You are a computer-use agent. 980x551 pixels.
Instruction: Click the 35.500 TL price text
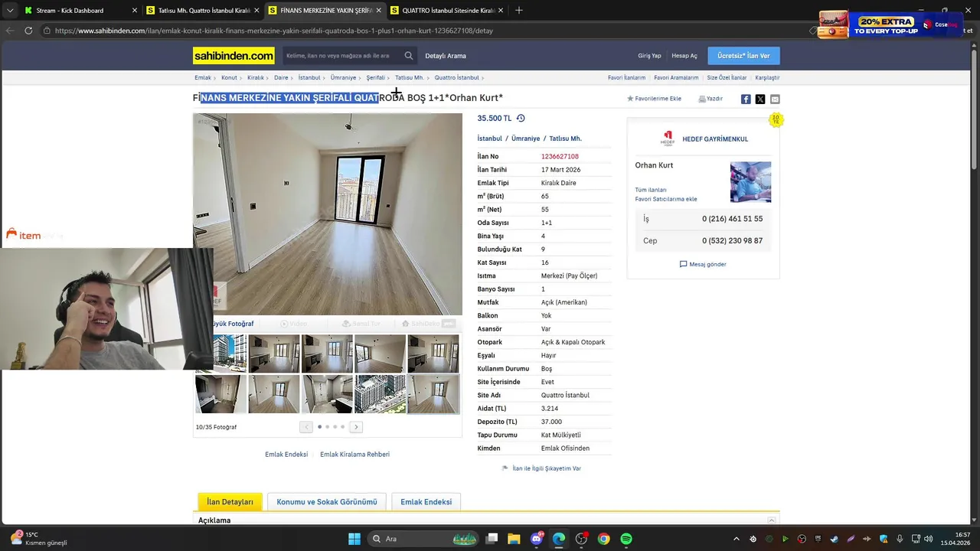[495, 119]
